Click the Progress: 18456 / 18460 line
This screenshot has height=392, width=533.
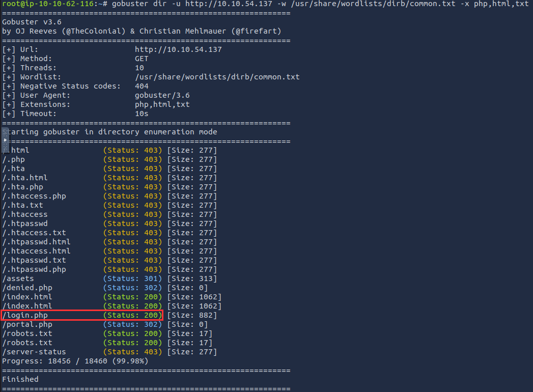tap(75, 361)
